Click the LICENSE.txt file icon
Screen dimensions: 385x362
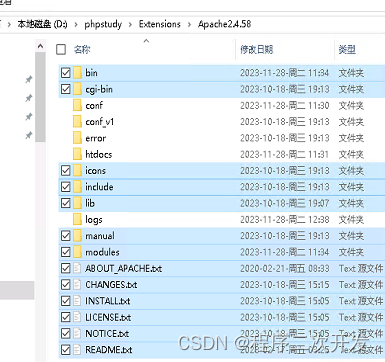pos(77,317)
